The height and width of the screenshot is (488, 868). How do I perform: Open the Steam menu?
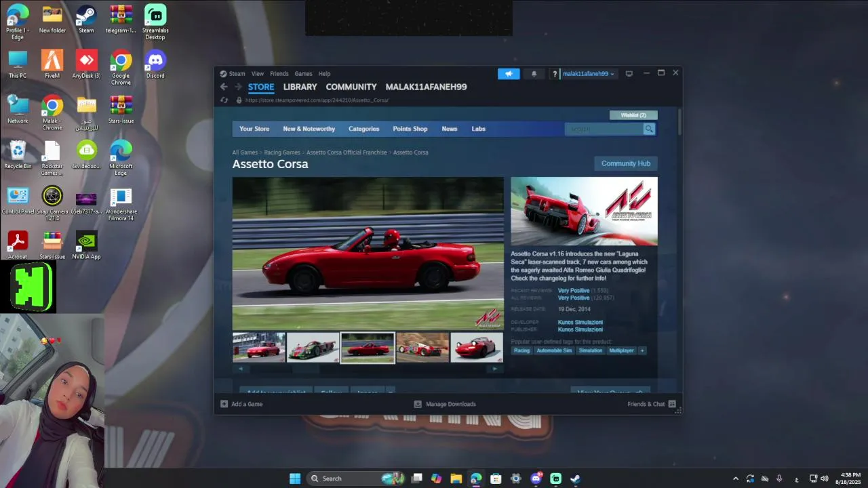237,74
